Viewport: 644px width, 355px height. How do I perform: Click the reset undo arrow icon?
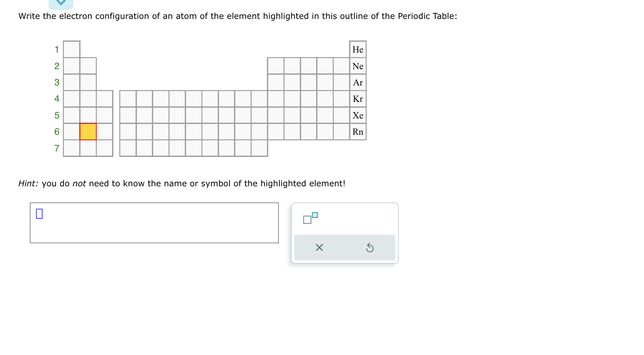[x=370, y=248]
